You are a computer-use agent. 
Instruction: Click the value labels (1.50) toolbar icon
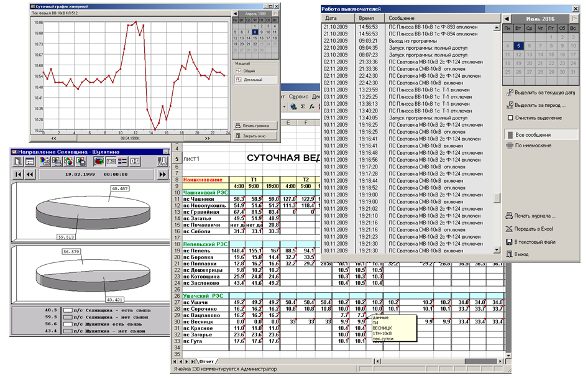[113, 161]
